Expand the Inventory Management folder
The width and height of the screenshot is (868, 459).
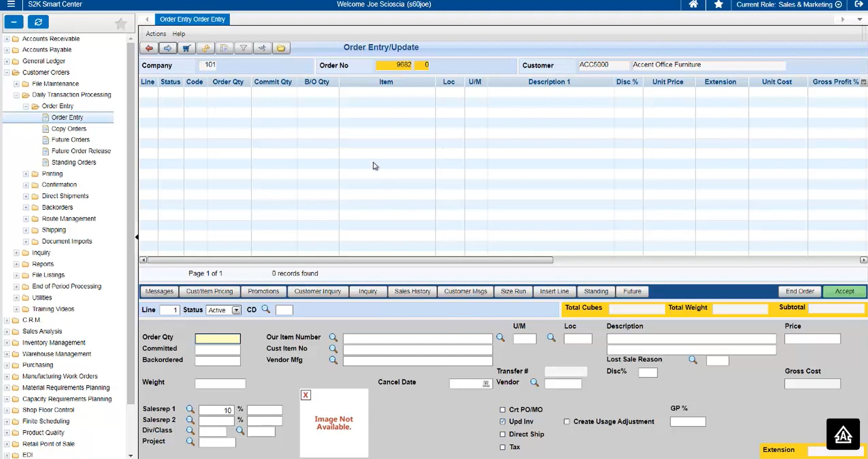(6, 343)
